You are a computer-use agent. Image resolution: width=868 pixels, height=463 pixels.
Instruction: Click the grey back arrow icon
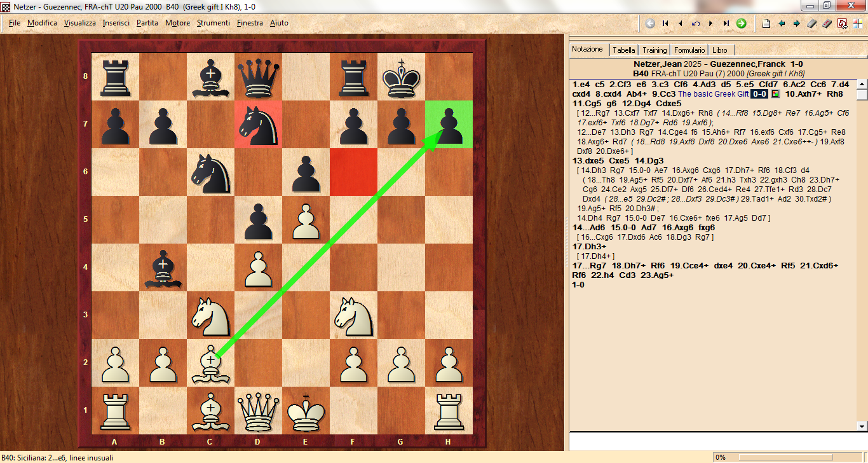650,24
